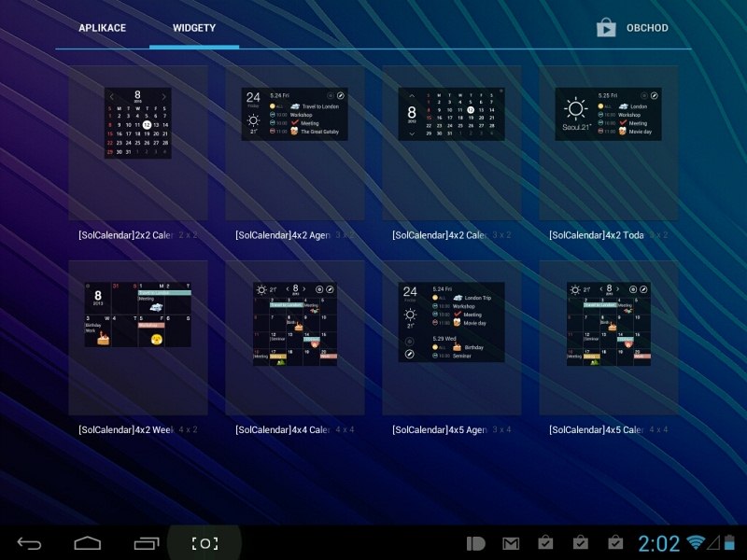This screenshot has height=560, width=747.
Task: Open the clock showing 2:02
Action: pyautogui.click(x=661, y=542)
